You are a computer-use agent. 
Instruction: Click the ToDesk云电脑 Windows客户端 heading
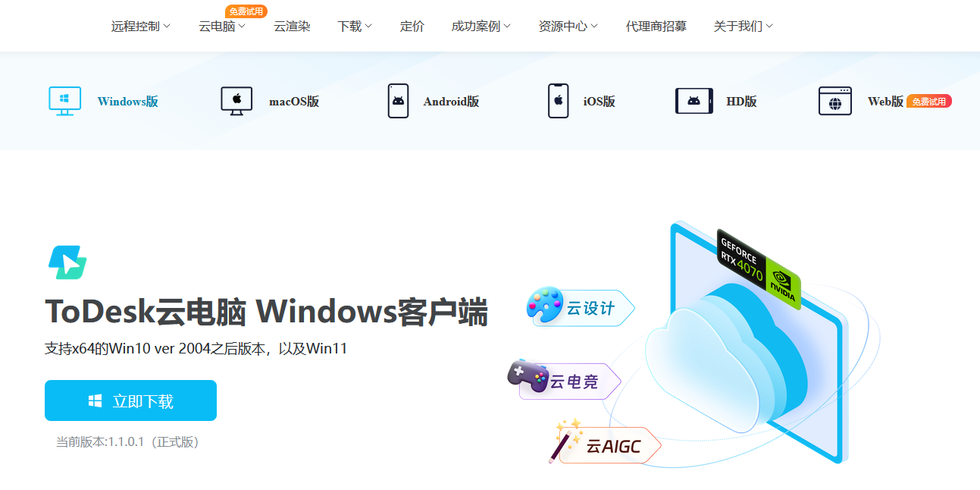coord(266,312)
